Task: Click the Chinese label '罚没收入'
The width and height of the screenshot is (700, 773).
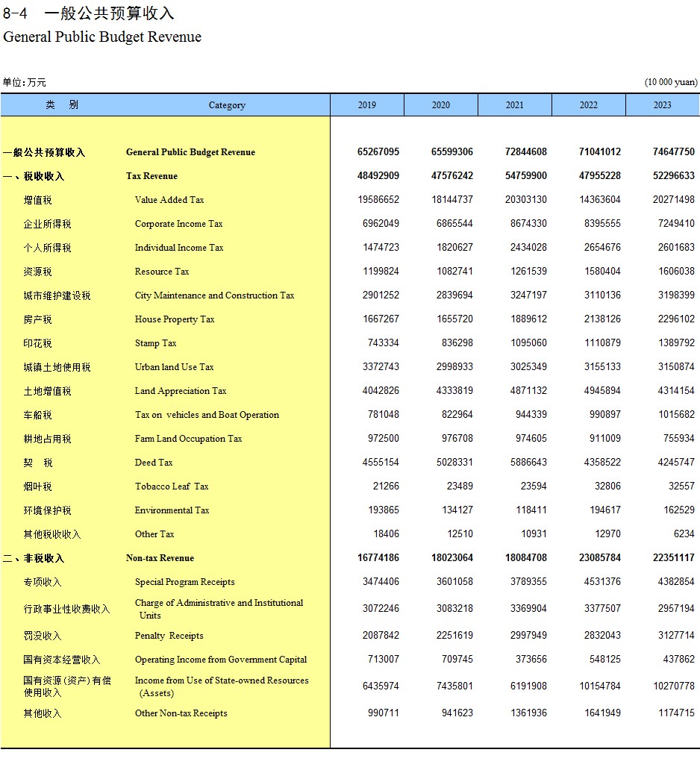Action: [43, 636]
